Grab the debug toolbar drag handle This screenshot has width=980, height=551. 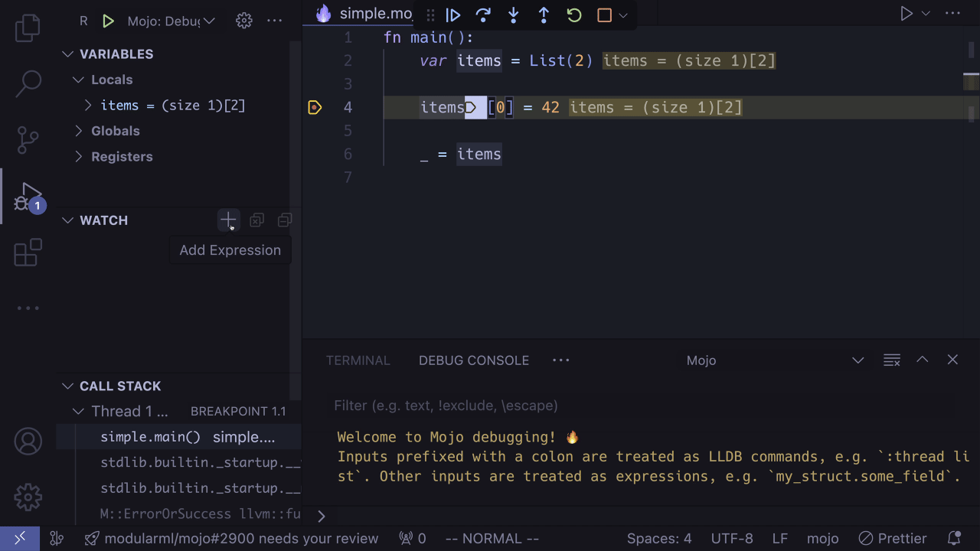[x=430, y=15]
